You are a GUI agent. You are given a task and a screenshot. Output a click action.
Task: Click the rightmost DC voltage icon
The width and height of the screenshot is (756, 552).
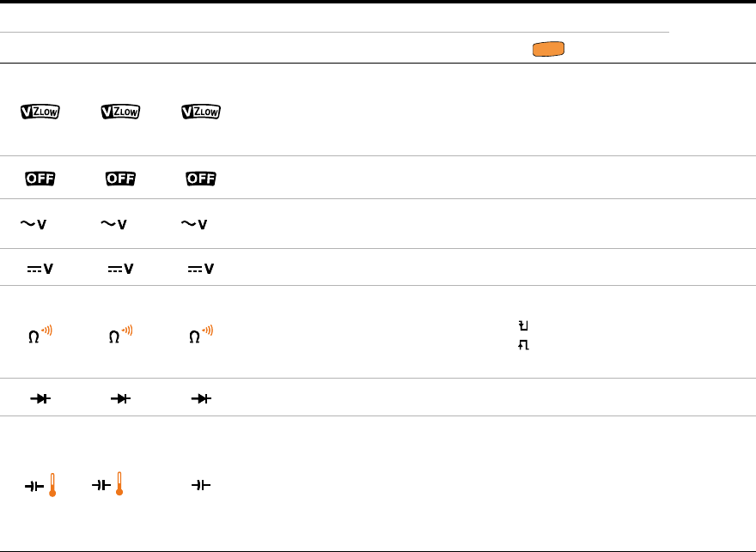pyautogui.click(x=201, y=269)
